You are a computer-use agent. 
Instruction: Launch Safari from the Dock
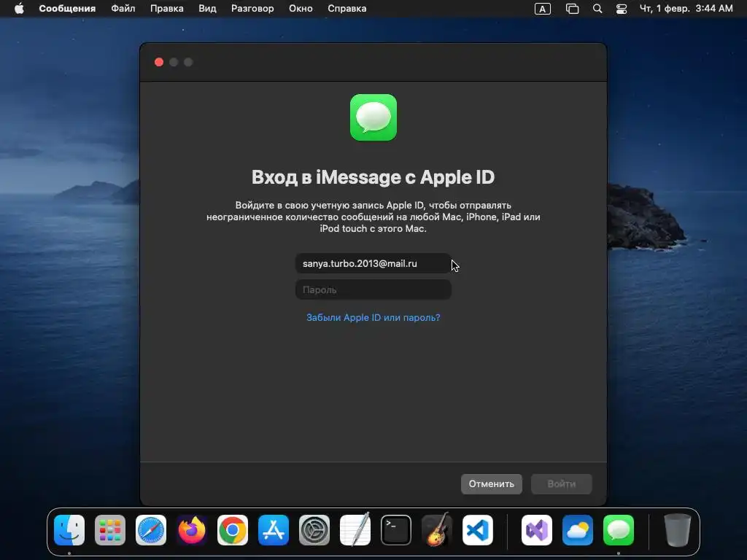click(151, 530)
